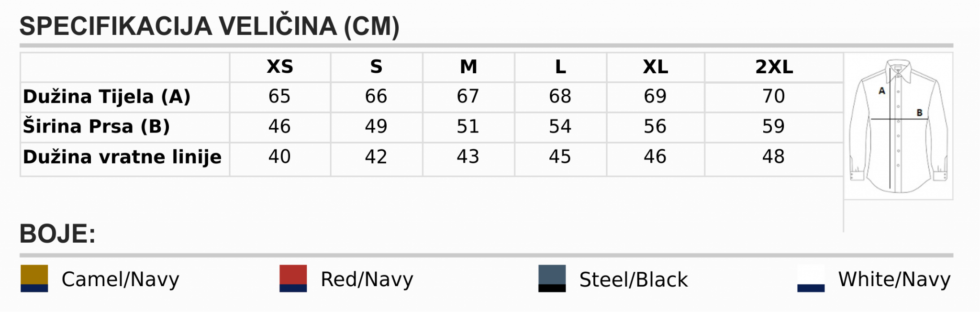Click the XL size column header
This screenshot has height=312, width=980.
coord(656,67)
